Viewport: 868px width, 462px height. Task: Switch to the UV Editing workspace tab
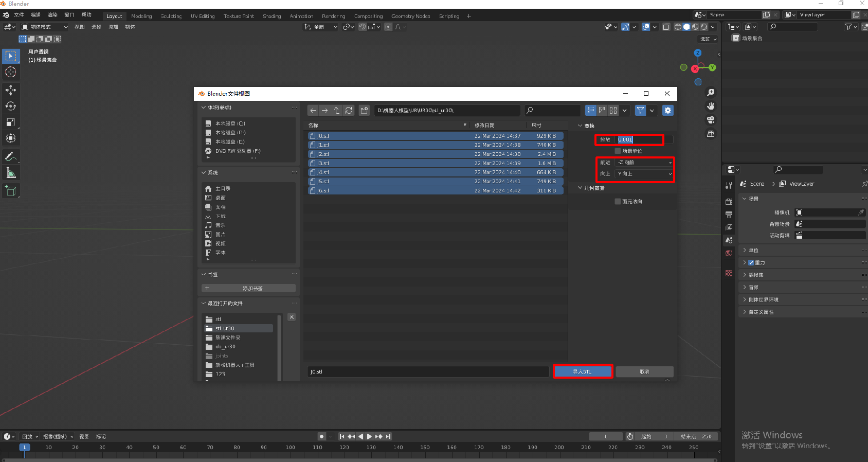pyautogui.click(x=203, y=16)
